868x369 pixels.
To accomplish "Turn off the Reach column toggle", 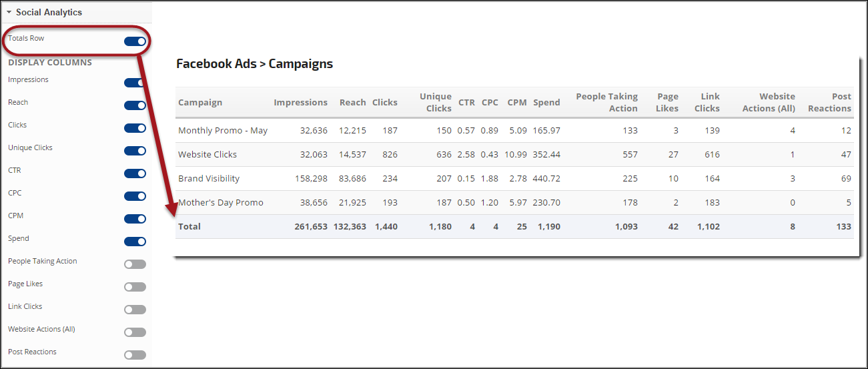I will pos(135,105).
